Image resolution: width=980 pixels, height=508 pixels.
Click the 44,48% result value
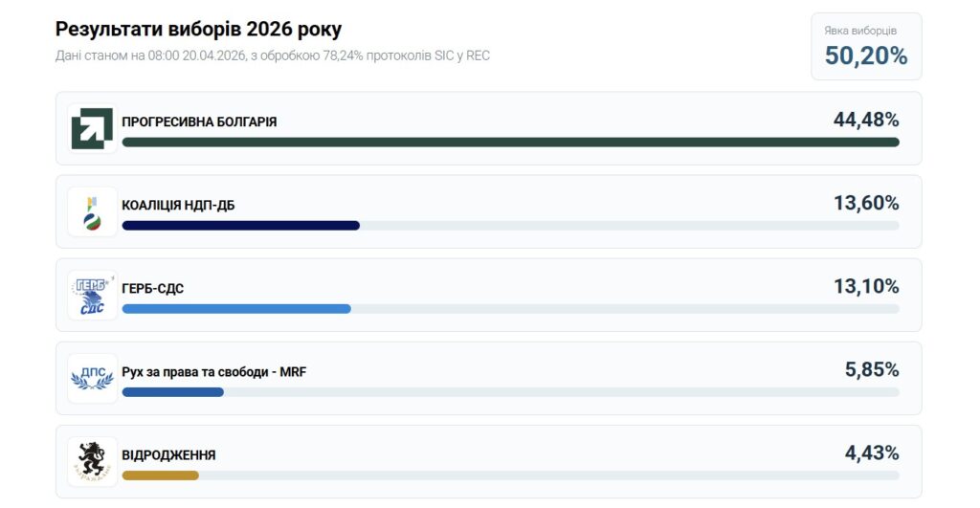865,120
